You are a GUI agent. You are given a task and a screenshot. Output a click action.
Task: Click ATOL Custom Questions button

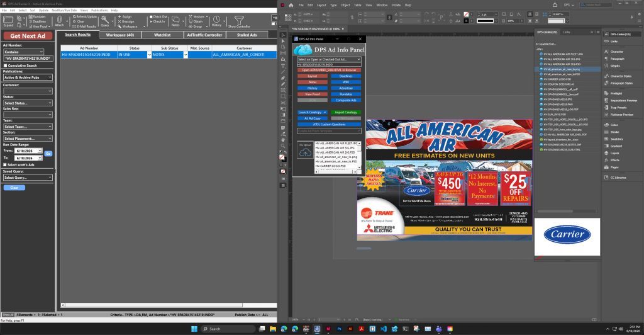point(329,124)
